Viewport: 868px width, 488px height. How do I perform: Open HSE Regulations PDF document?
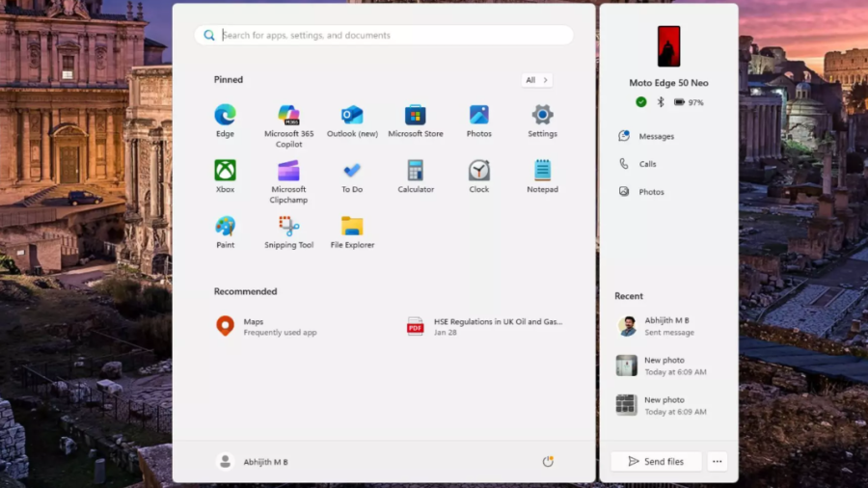[x=484, y=326]
